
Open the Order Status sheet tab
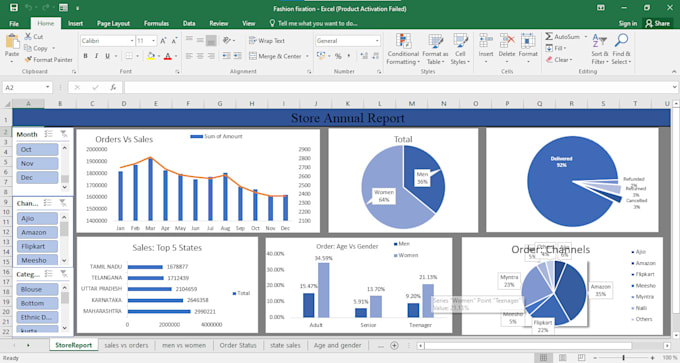pos(238,345)
